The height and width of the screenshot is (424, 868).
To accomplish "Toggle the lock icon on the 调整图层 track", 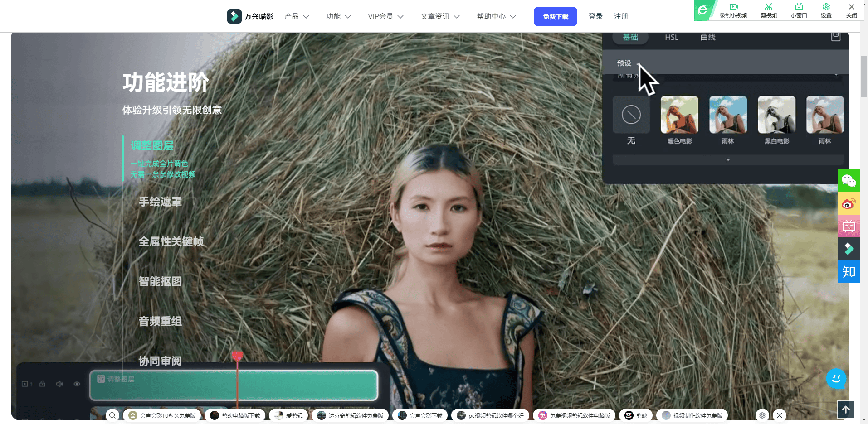I will [x=42, y=384].
